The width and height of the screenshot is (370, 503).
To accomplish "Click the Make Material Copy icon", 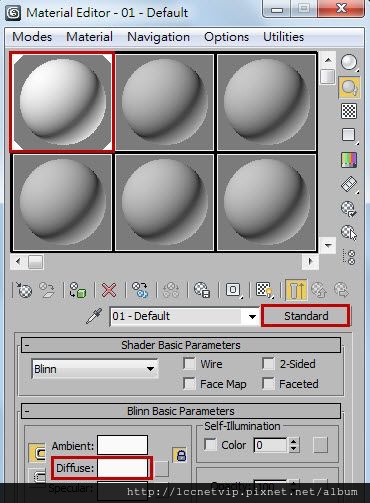I will coord(139,290).
